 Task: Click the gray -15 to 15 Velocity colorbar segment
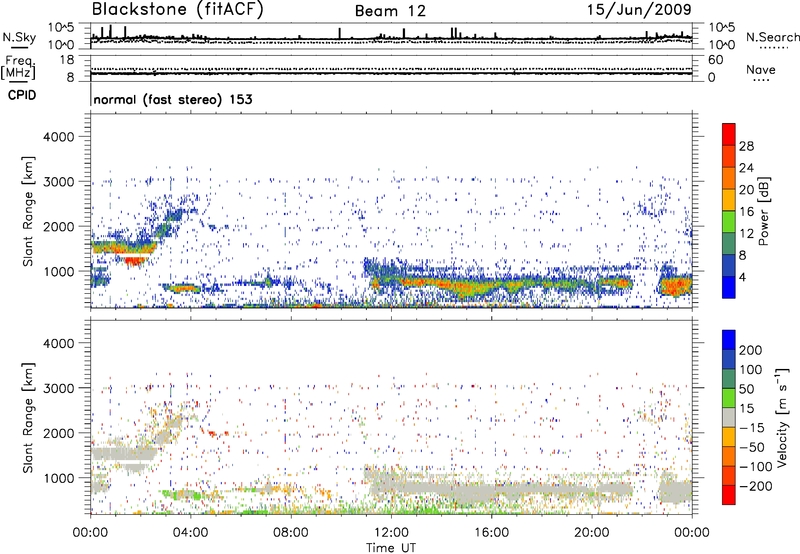pyautogui.click(x=729, y=417)
